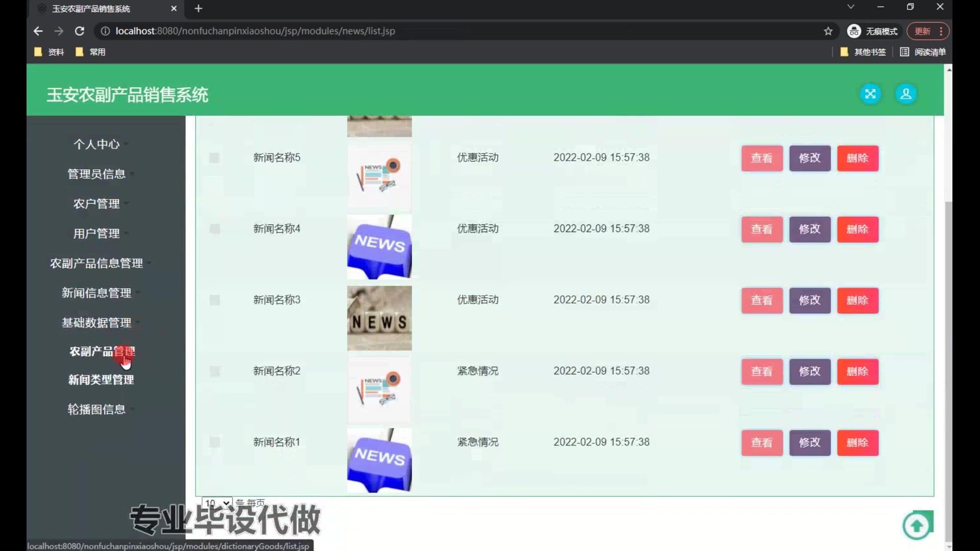Open a new browser tab with the plus icon
The image size is (980, 551).
click(x=199, y=9)
